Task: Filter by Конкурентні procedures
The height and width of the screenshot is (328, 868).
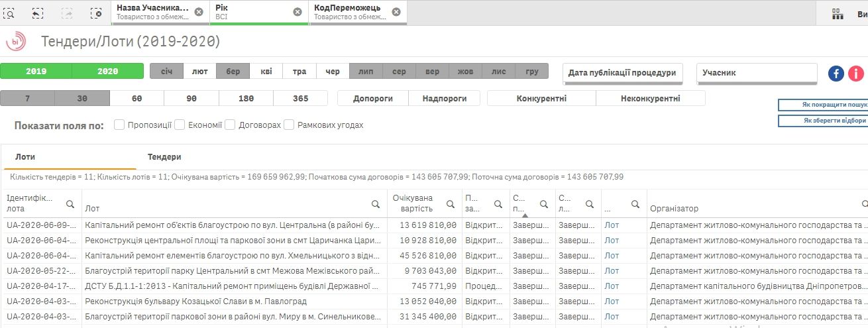Action: coord(541,99)
